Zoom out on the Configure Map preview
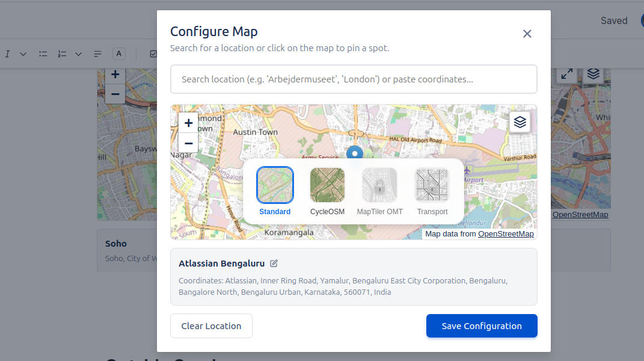644x361 pixels. point(188,143)
